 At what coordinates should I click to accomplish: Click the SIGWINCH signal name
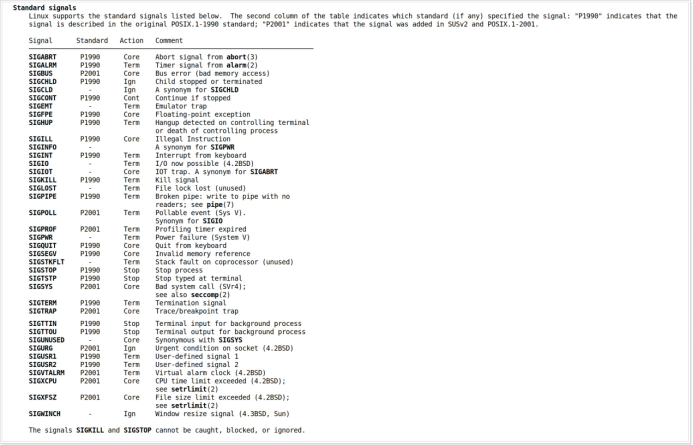[x=44, y=414]
